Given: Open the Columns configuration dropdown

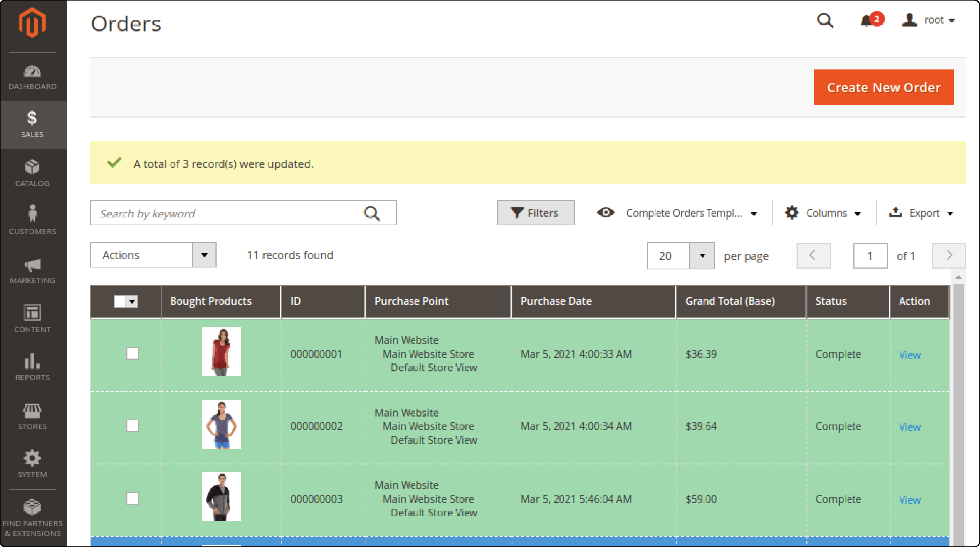Looking at the screenshot, I should pos(824,212).
